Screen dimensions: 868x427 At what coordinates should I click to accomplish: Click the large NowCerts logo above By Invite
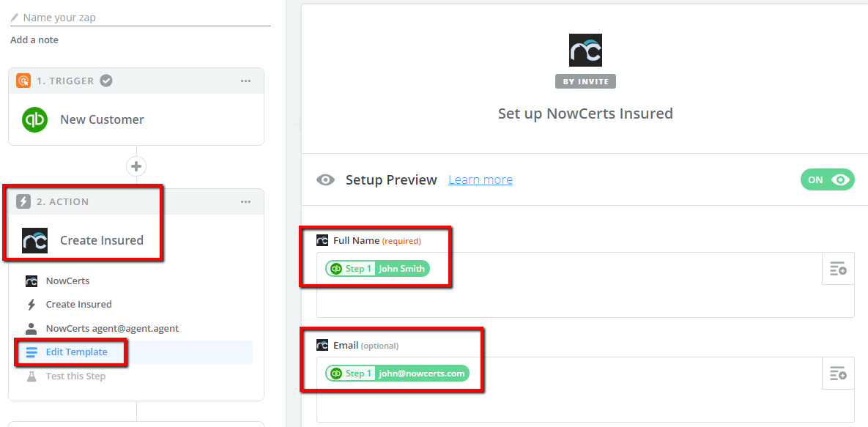(x=585, y=51)
